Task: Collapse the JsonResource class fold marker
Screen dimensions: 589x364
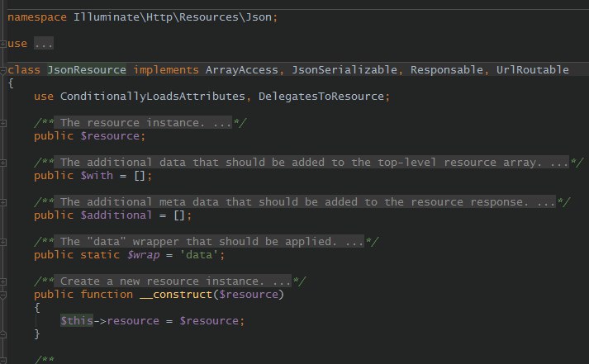Action: point(3,70)
